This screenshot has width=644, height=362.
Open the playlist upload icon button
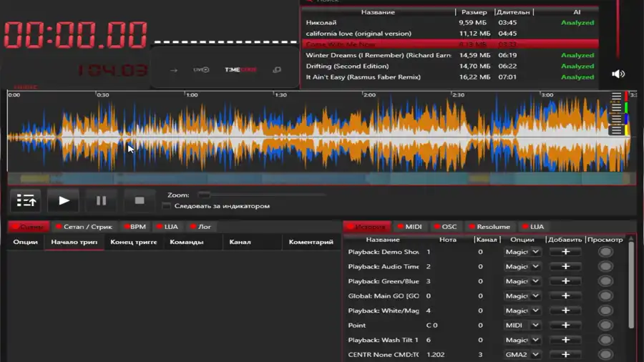point(26,201)
